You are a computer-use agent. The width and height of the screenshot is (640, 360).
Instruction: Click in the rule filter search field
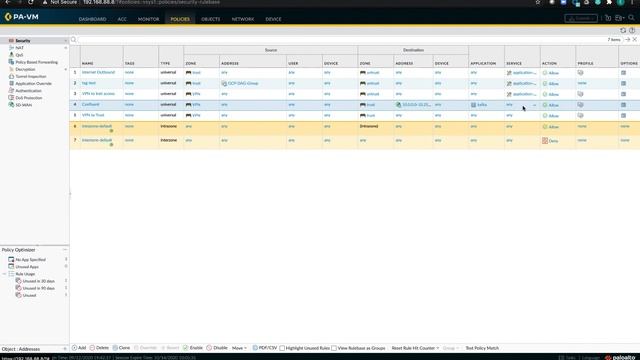tap(341, 40)
